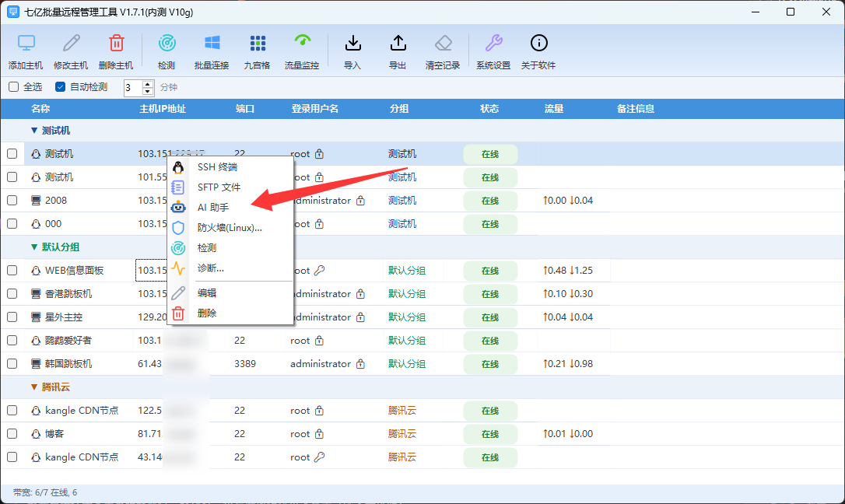Check the 2008 host row checkbox

[12, 201]
